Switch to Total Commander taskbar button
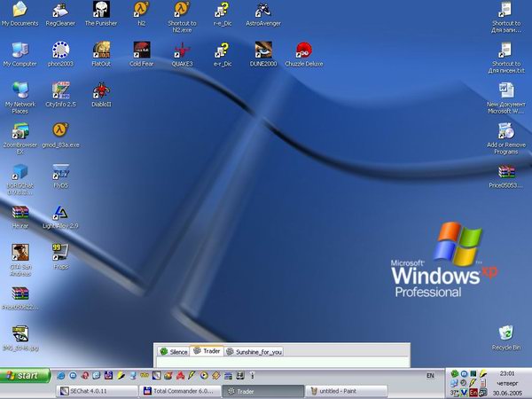532x399 pixels. click(x=180, y=391)
